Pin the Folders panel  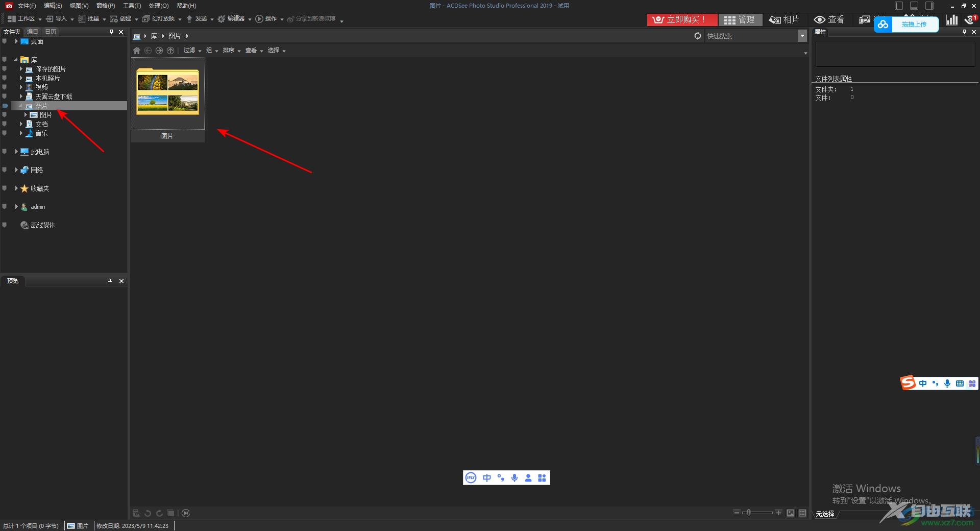tap(111, 32)
